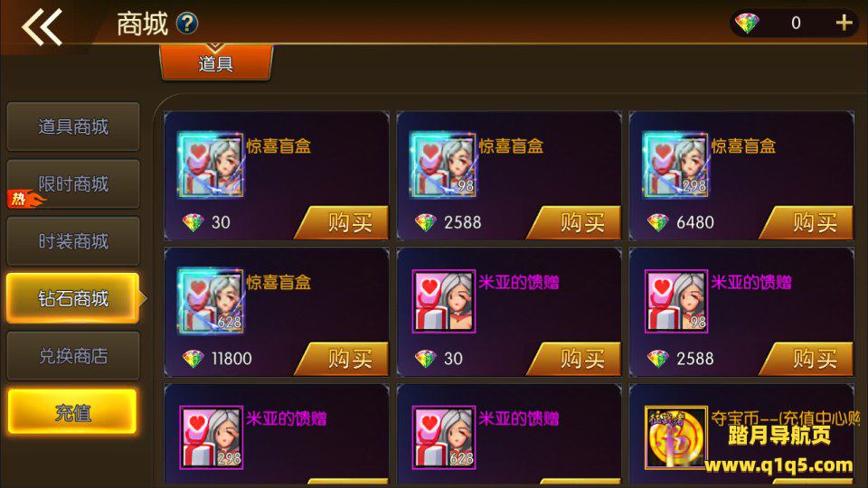Select the 夺宝币 gold coin item icon

(x=676, y=437)
